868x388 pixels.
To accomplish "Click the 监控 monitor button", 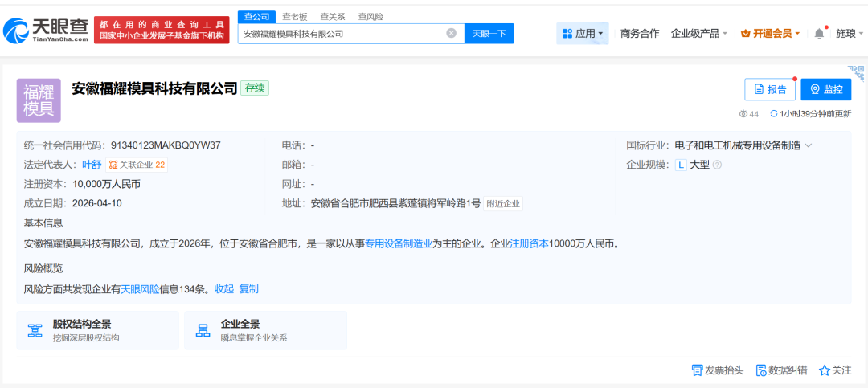I will click(826, 89).
